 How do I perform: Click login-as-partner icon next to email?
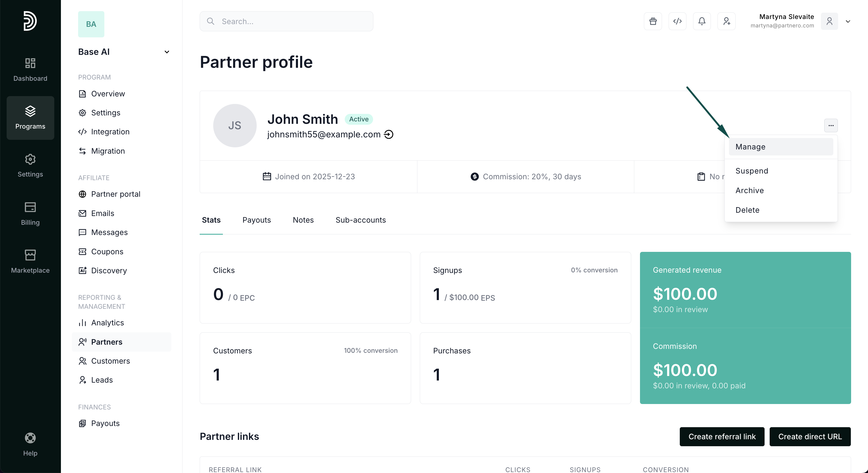point(388,134)
